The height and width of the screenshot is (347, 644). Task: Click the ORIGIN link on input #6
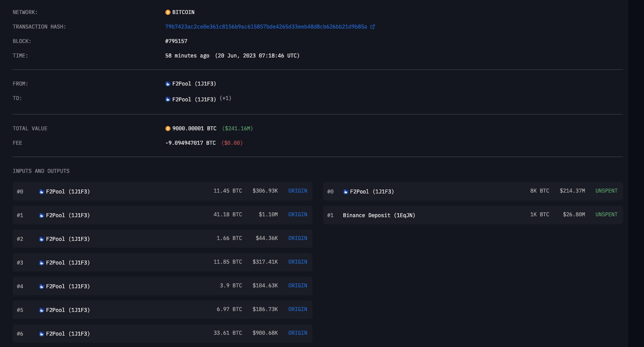[298, 333]
